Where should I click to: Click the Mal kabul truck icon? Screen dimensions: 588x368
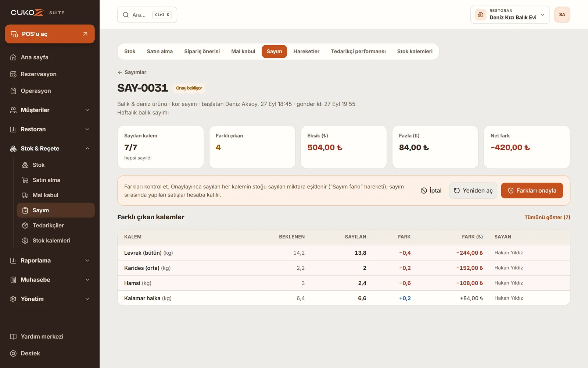tap(25, 195)
